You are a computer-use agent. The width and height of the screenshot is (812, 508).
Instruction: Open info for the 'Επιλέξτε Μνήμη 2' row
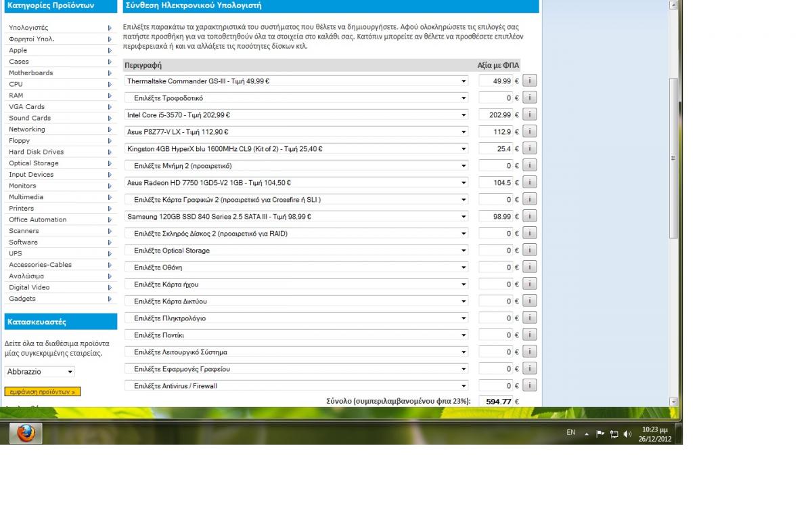(530, 165)
